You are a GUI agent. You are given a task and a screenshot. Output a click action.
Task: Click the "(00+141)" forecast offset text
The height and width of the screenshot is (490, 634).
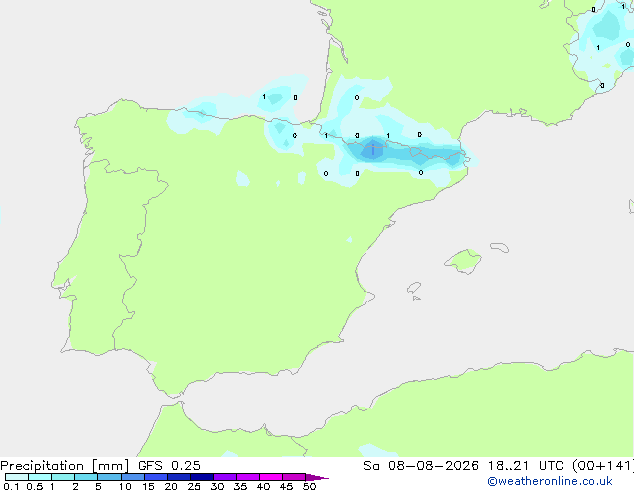603,466
